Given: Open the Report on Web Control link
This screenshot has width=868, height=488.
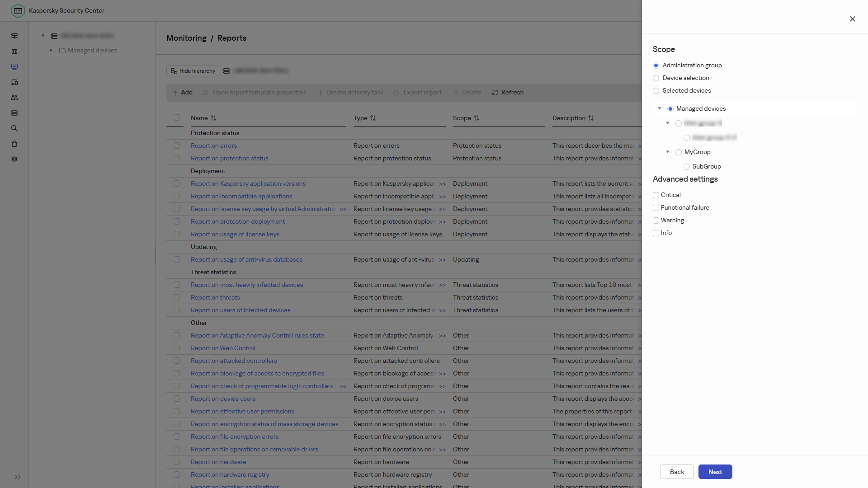Looking at the screenshot, I should point(223,348).
